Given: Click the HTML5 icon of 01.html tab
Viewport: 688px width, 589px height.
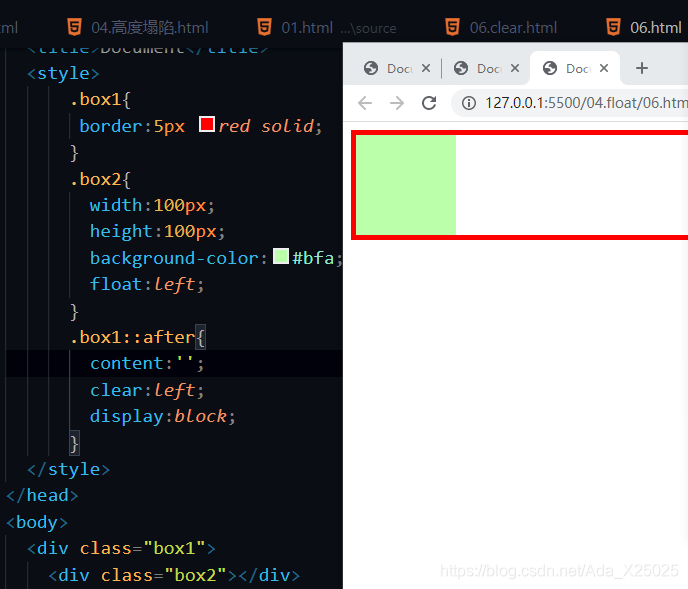Looking at the screenshot, I should (x=265, y=27).
